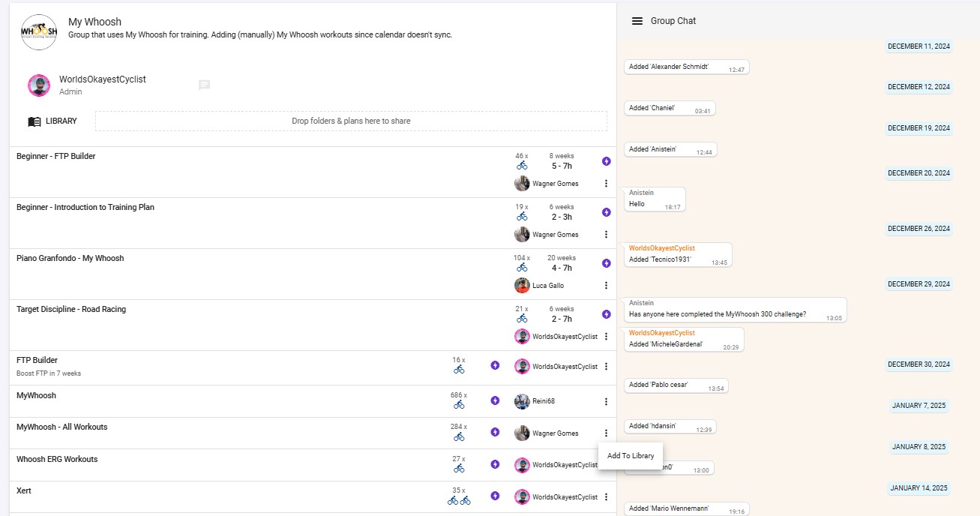Choose Add To Library from popup menu
Image resolution: width=980 pixels, height=516 pixels.
pyautogui.click(x=631, y=455)
